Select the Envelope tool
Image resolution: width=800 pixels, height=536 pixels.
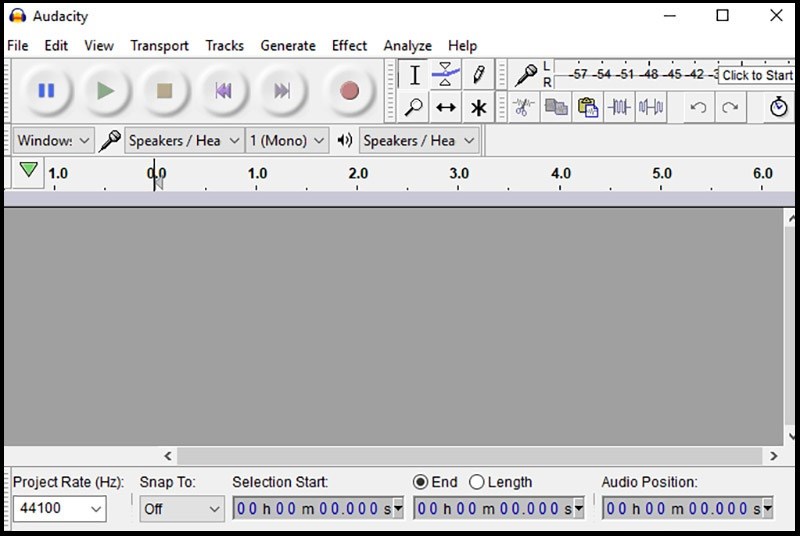(446, 74)
